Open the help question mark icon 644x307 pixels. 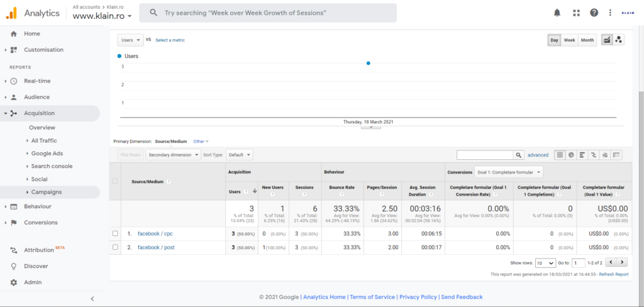coord(594,13)
